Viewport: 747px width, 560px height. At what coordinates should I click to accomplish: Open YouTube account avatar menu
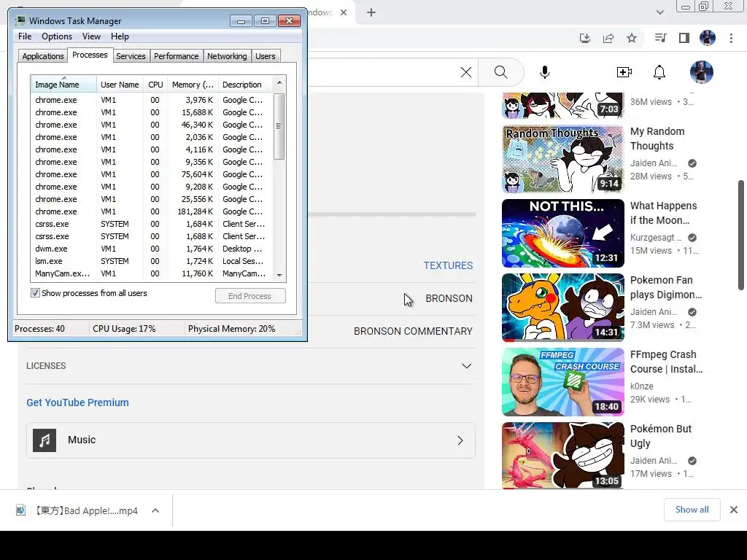point(702,72)
